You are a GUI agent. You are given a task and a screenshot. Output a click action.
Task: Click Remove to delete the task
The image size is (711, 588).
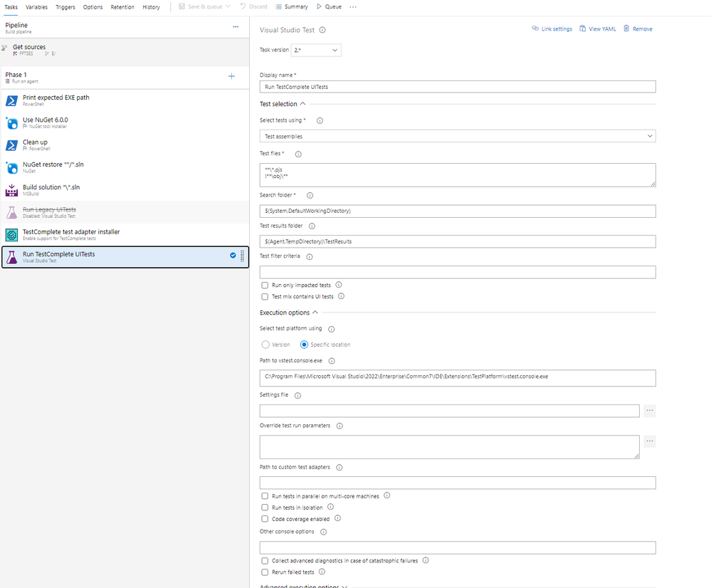click(x=638, y=29)
